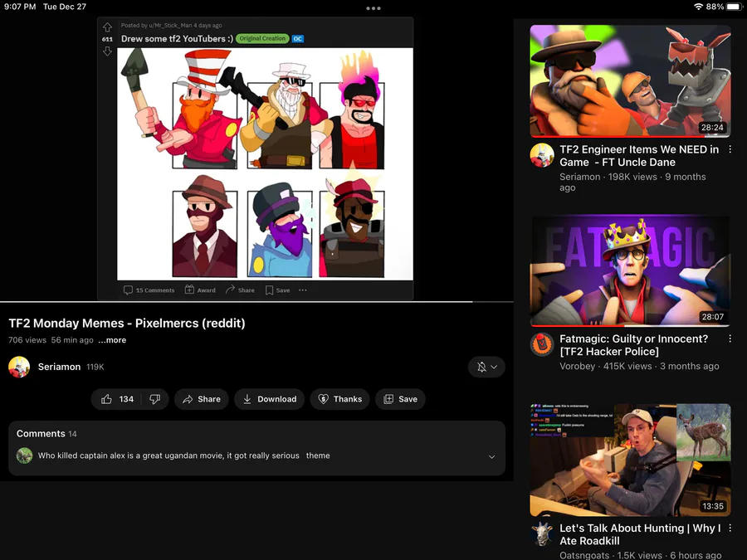Open Let's Talk About Hunting title
This screenshot has width=747, height=560.
click(x=640, y=534)
